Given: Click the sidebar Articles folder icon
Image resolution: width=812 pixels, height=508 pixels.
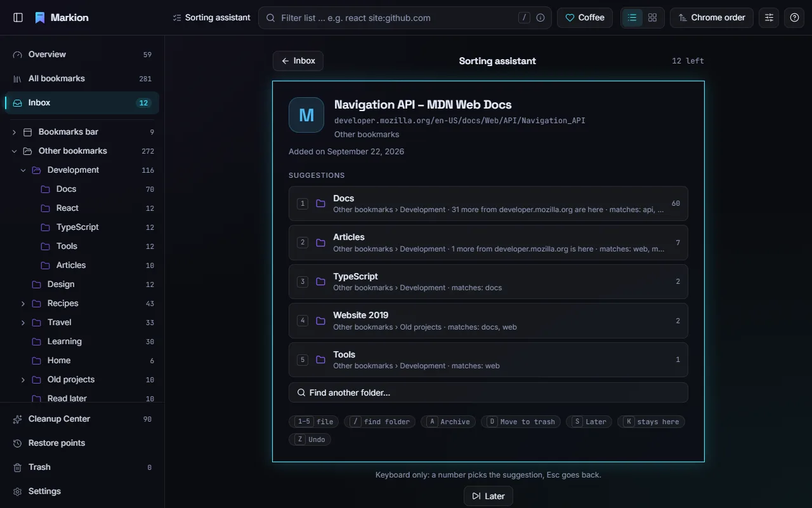Looking at the screenshot, I should pyautogui.click(x=45, y=265).
